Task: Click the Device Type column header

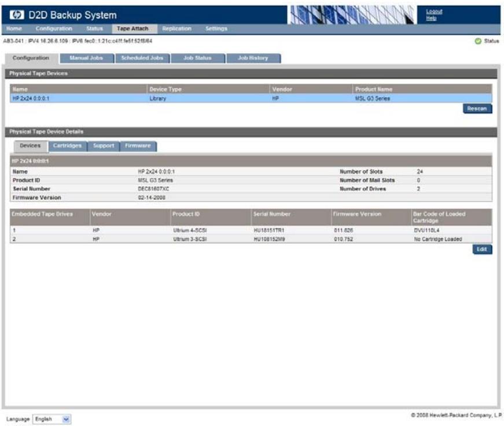Action: pyautogui.click(x=208, y=89)
